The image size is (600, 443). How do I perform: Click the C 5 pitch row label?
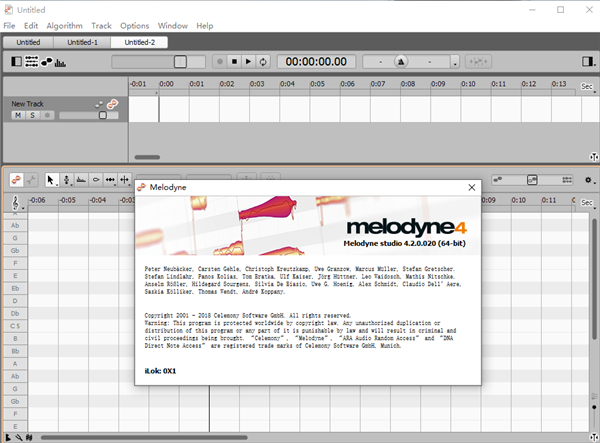(15, 326)
